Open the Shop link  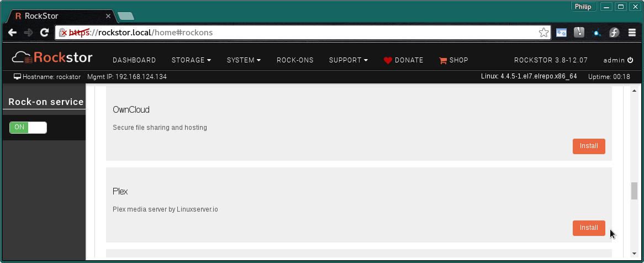[x=453, y=60]
